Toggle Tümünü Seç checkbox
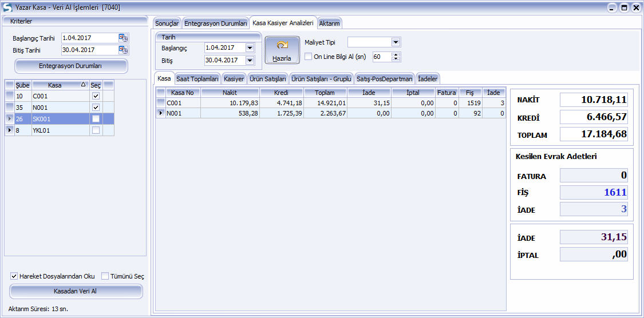The width and height of the screenshot is (644, 318). tap(105, 276)
